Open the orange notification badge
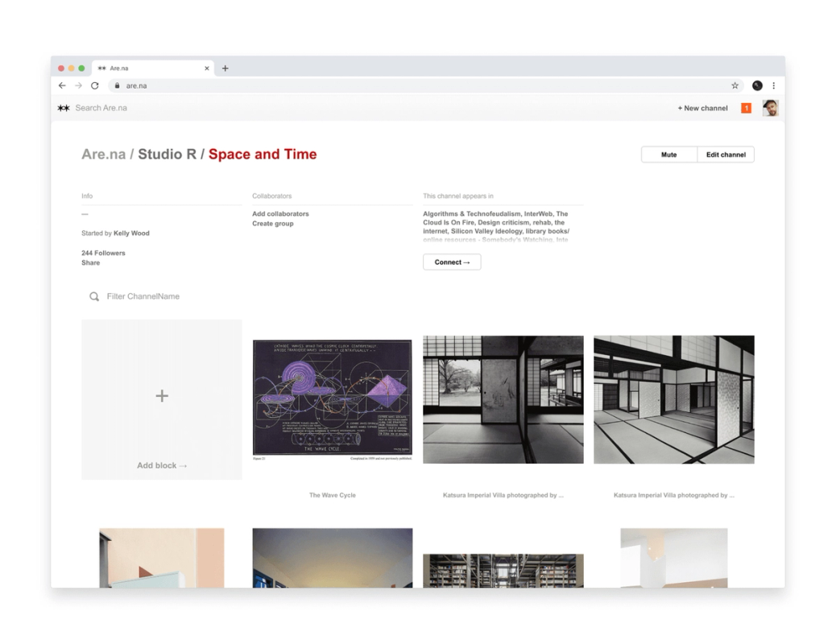 coord(747,108)
